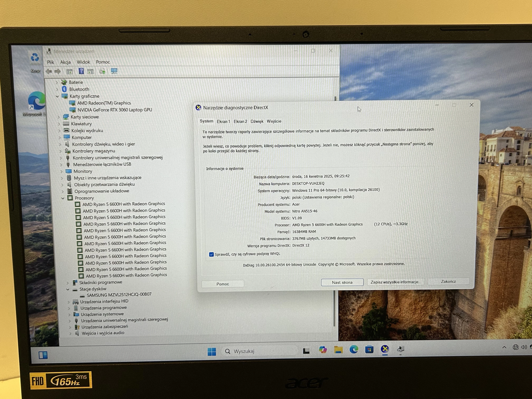Collapse the Stacje dysków node
The height and width of the screenshot is (399, 532).
(x=68, y=289)
